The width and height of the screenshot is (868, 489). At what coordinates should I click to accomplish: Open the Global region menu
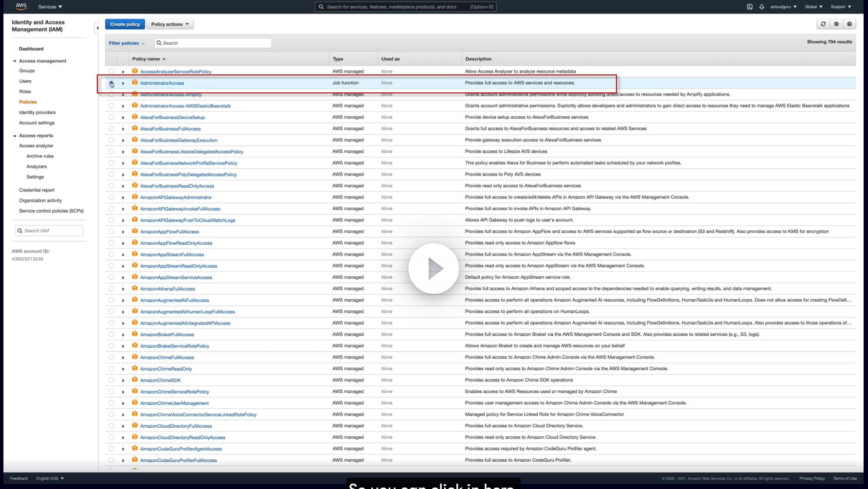(814, 7)
